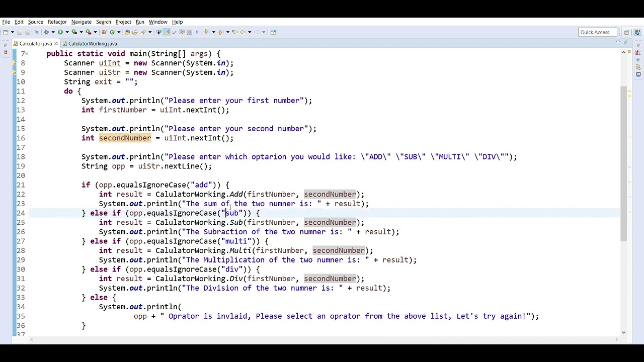Restore the right-side minimized view stack

coord(638,45)
